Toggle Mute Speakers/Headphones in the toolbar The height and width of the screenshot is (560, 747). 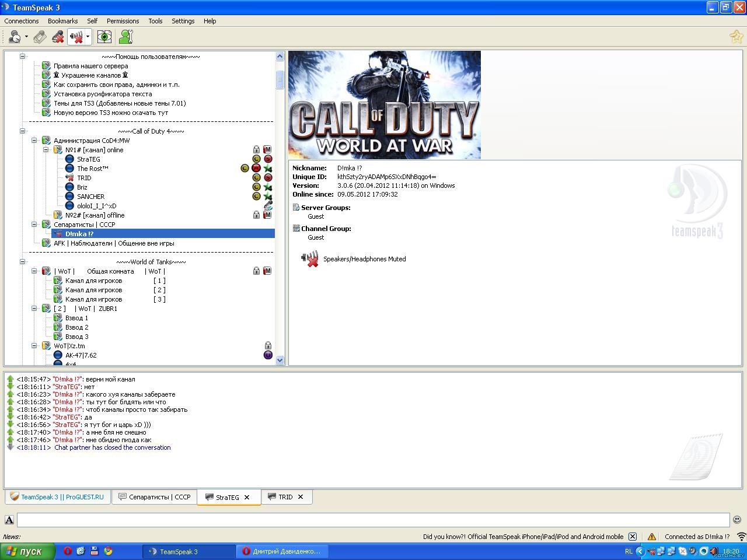pos(76,37)
